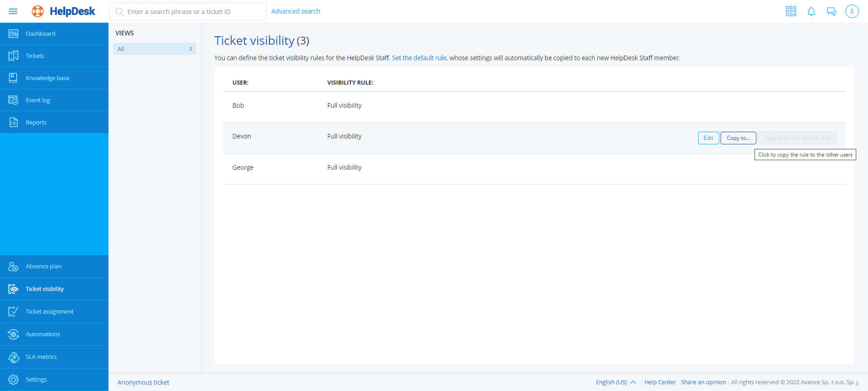Select the All view filter
The image size is (868, 391).
click(x=154, y=49)
